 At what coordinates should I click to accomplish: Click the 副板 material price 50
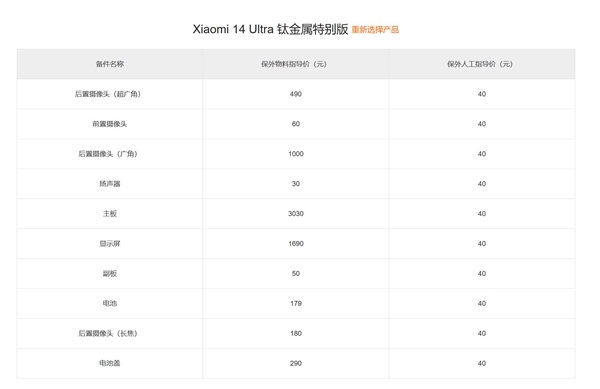pos(296,273)
